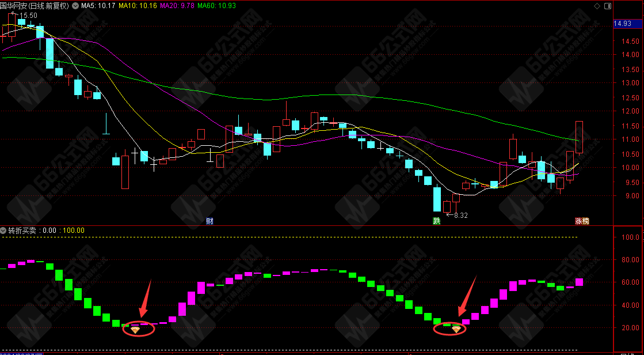Select the tall red candle at the chart's right edge

[579, 137]
